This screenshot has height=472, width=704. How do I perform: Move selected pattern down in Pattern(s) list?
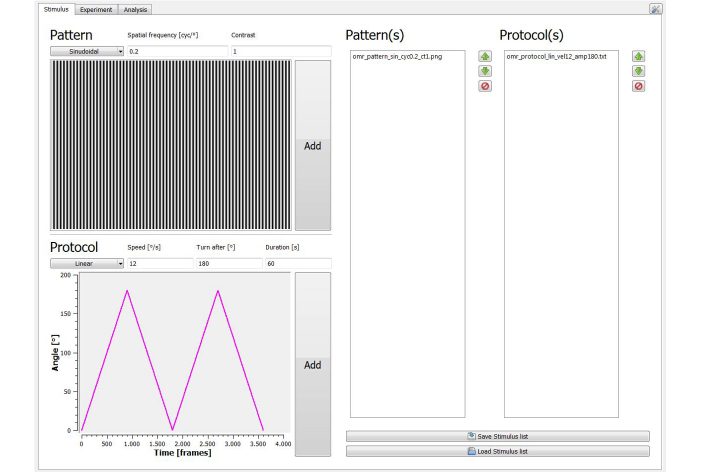tap(484, 71)
